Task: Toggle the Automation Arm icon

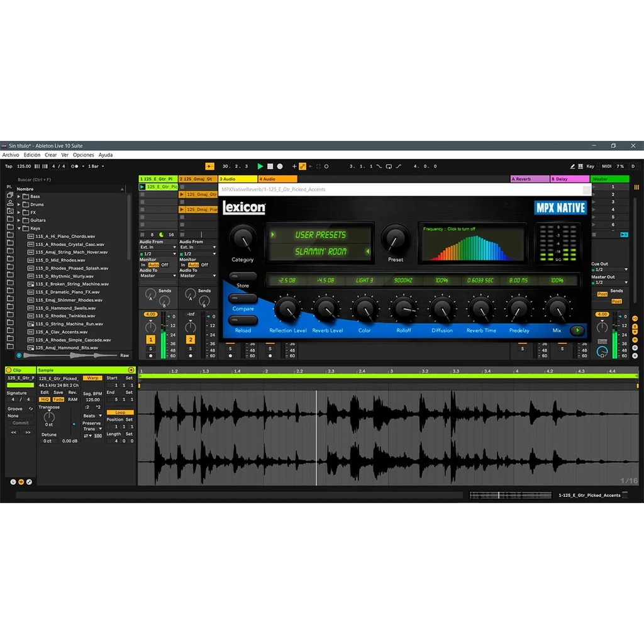Action: click(303, 166)
